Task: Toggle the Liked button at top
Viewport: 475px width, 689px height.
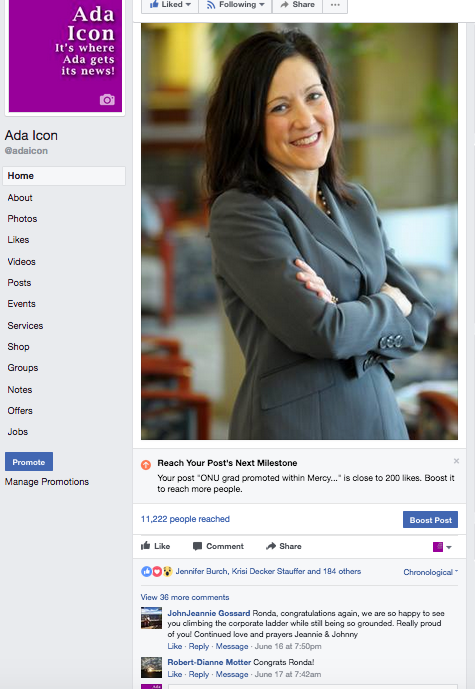Action: [170, 5]
